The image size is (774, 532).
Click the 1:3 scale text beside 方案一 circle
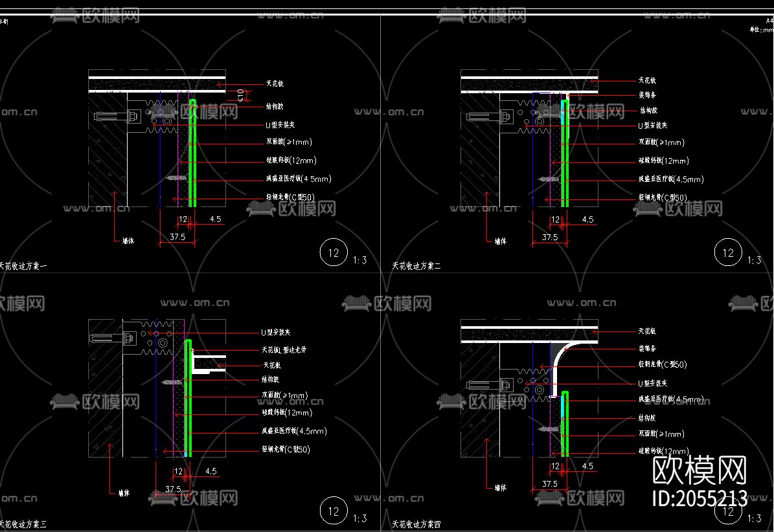(x=360, y=260)
